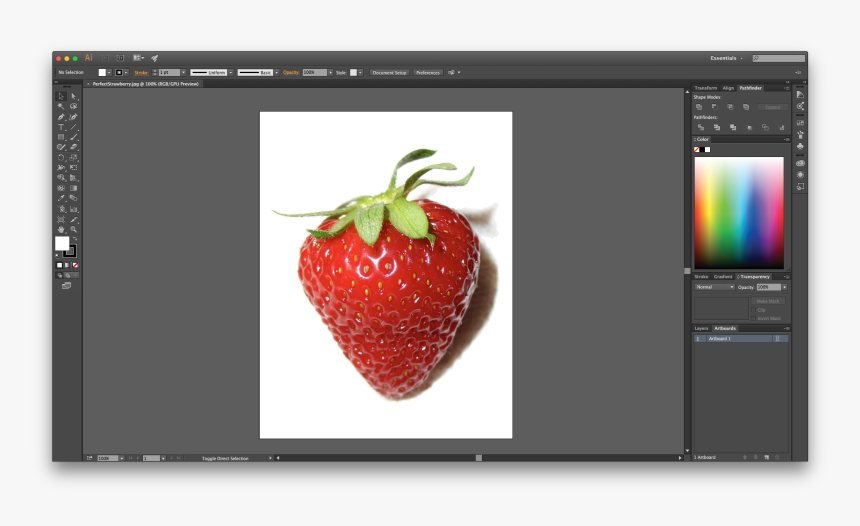Open the Stroke color dropdown in control bar
Screen dimensions: 860x526
[126, 72]
